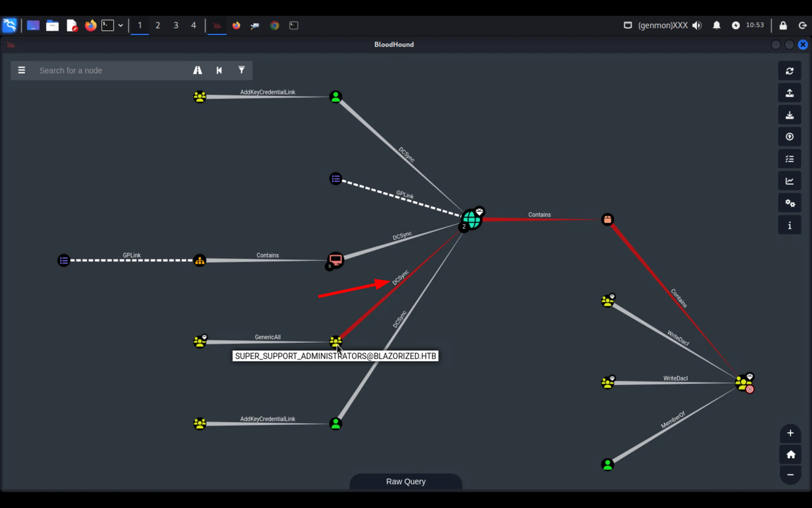
Task: Select the domain globe node
Action: tap(471, 219)
